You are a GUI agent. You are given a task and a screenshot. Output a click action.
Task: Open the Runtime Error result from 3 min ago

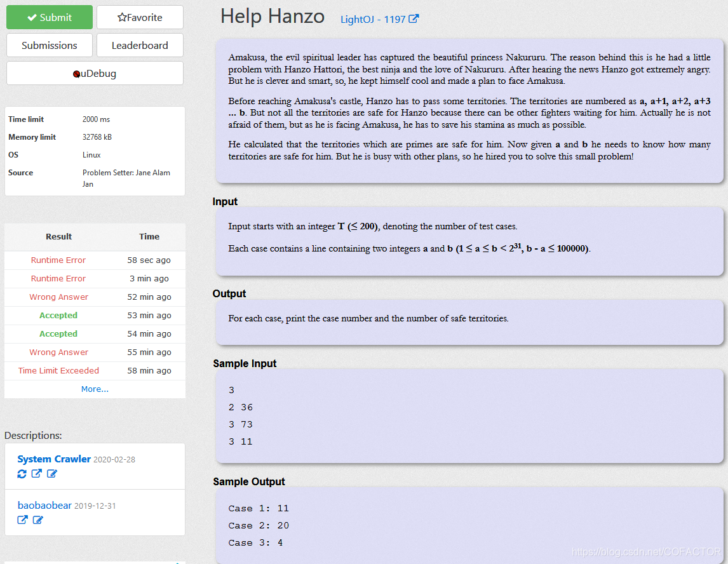pos(58,279)
